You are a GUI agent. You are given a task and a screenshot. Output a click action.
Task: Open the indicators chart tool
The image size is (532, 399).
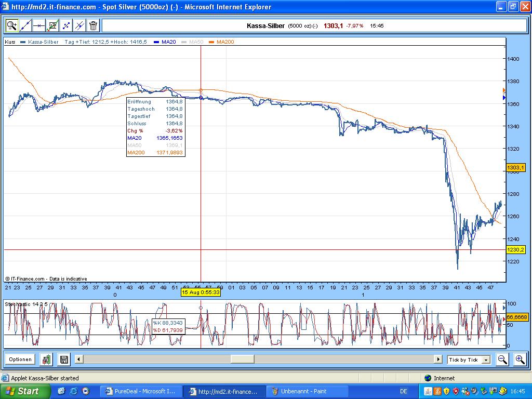click(52, 25)
